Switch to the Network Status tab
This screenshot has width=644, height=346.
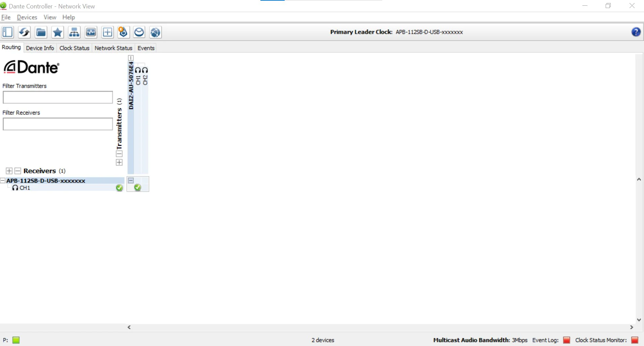coord(113,48)
